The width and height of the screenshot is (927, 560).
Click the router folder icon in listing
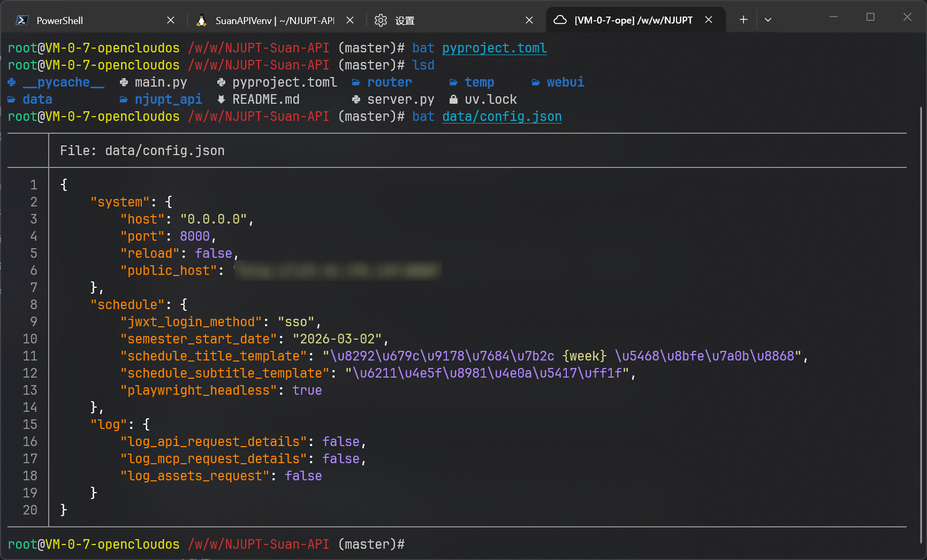click(x=356, y=82)
